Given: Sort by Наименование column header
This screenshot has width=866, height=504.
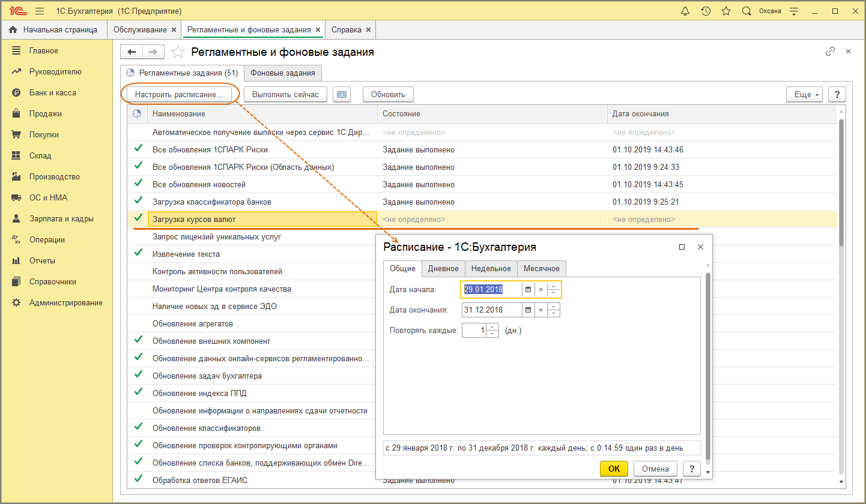Looking at the screenshot, I should pos(263,114).
